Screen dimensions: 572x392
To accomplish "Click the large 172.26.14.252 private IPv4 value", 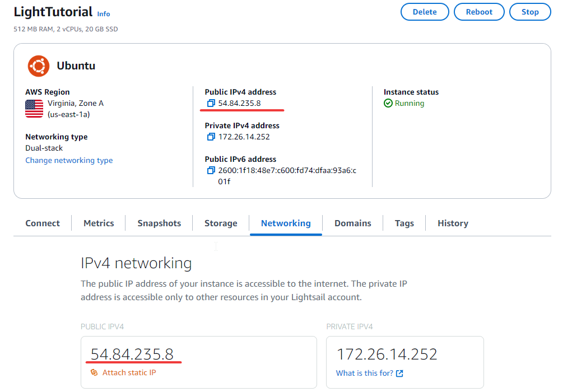I will point(387,354).
